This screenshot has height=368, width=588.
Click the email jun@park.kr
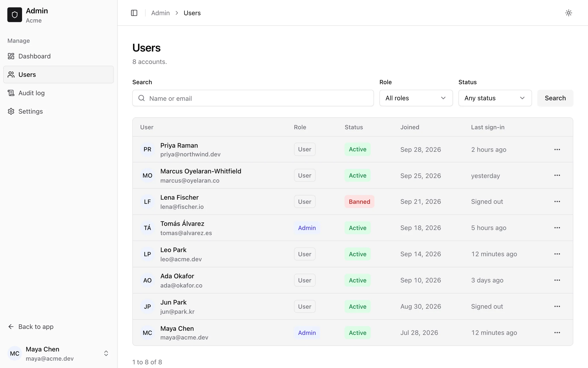tap(177, 312)
